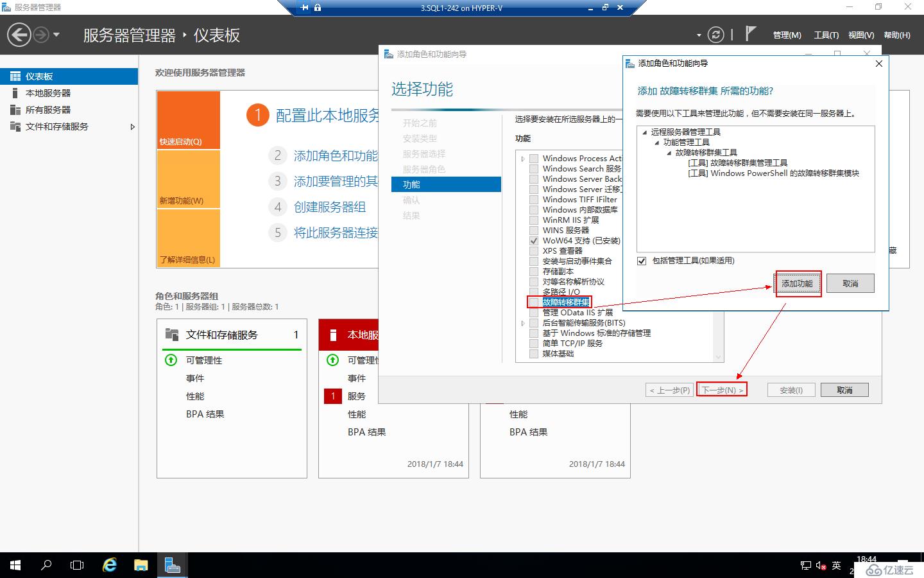Viewport: 924px width, 578px height.
Task: Expand the Windows Process Activation feature node
Action: click(523, 159)
